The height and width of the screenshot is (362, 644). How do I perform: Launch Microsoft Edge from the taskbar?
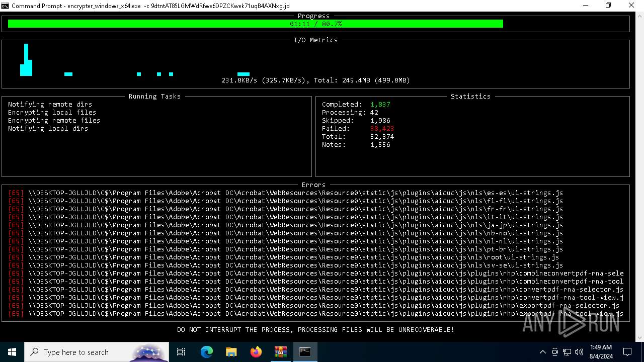206,352
